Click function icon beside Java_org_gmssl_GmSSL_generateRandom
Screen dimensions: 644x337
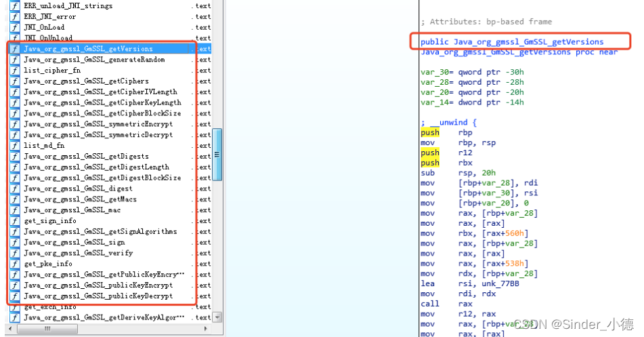(15, 59)
